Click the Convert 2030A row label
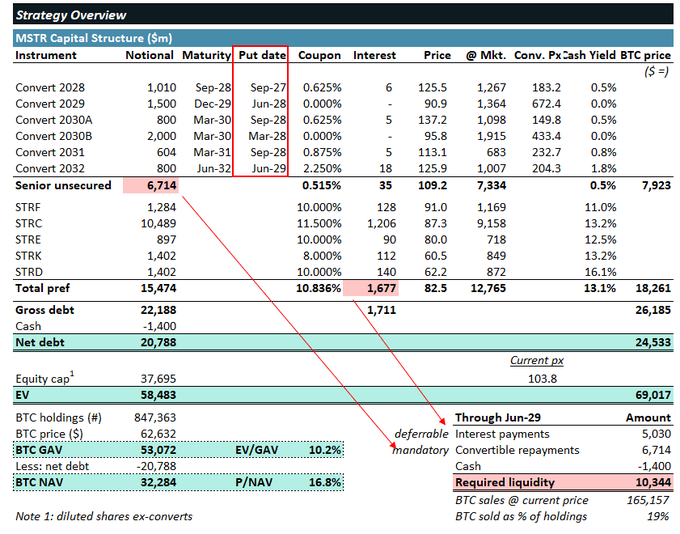The width and height of the screenshot is (680, 534). pyautogui.click(x=54, y=120)
